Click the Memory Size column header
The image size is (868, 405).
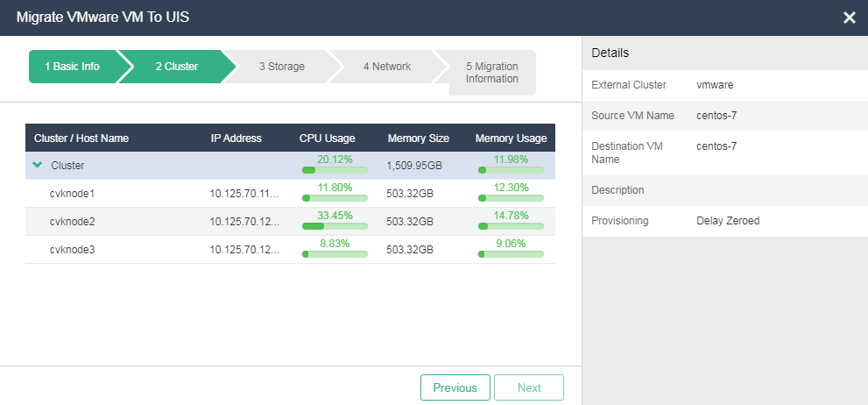(x=419, y=139)
